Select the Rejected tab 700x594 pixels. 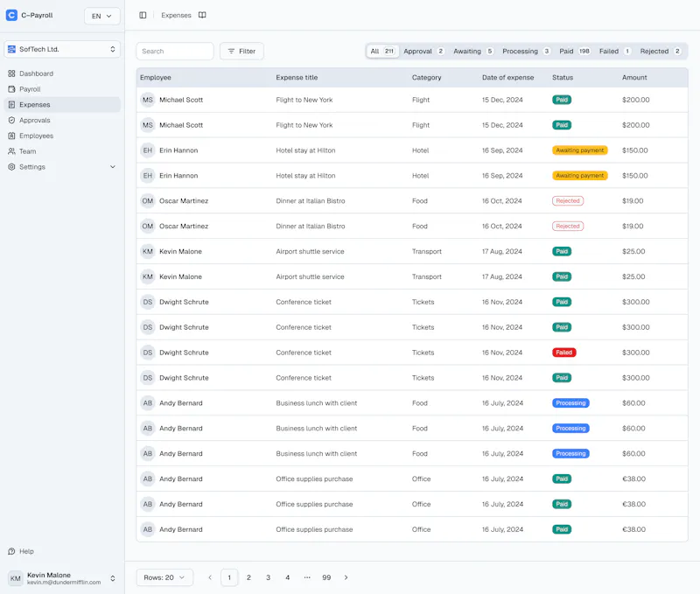click(661, 52)
